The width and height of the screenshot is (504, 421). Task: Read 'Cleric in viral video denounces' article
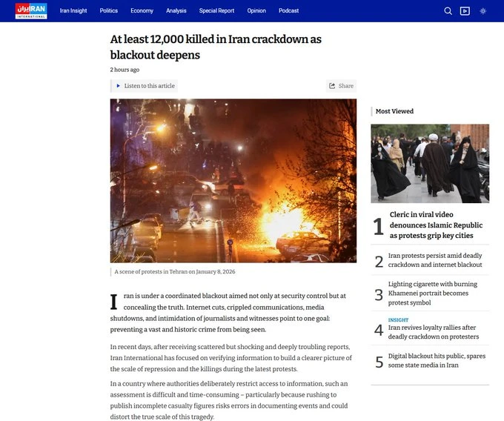pyautogui.click(x=436, y=225)
